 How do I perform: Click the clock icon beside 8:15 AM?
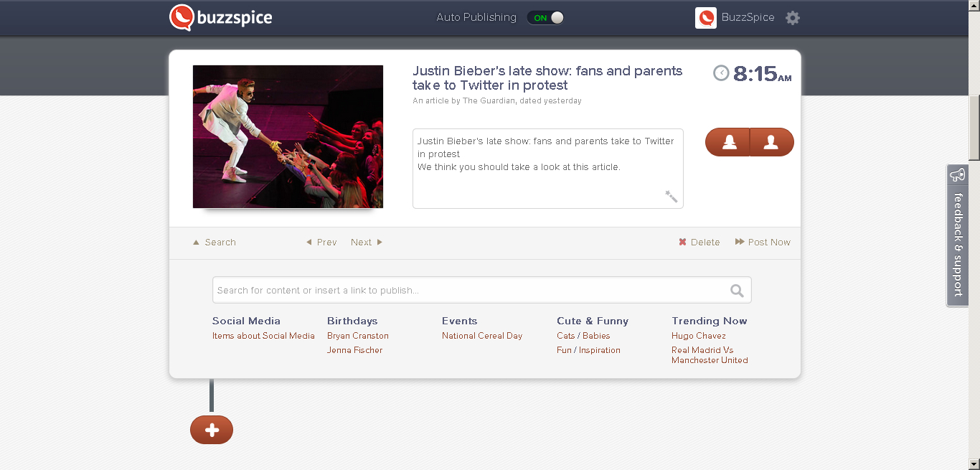tap(721, 73)
